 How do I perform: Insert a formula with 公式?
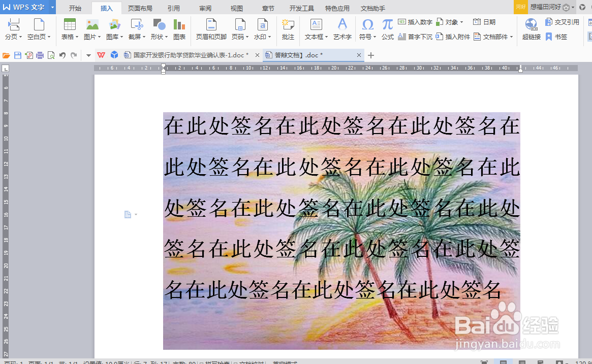[x=387, y=28]
